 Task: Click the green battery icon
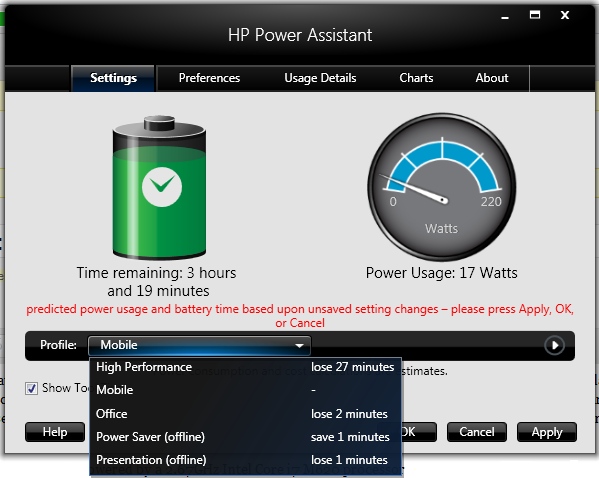(159, 187)
